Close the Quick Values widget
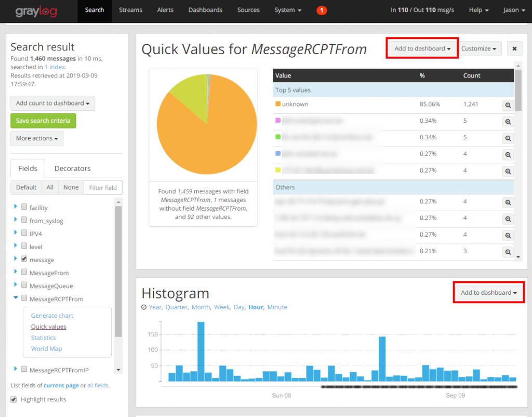 coord(514,48)
